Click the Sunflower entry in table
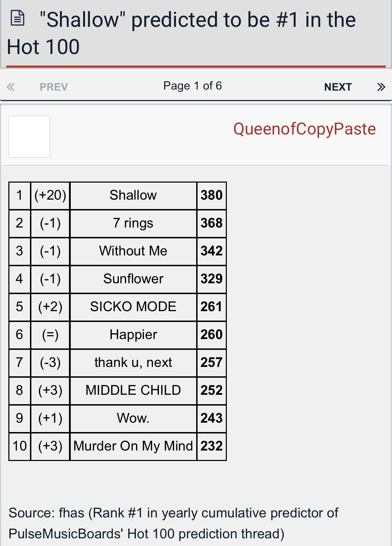Image resolution: width=392 pixels, height=546 pixels. pos(133,279)
